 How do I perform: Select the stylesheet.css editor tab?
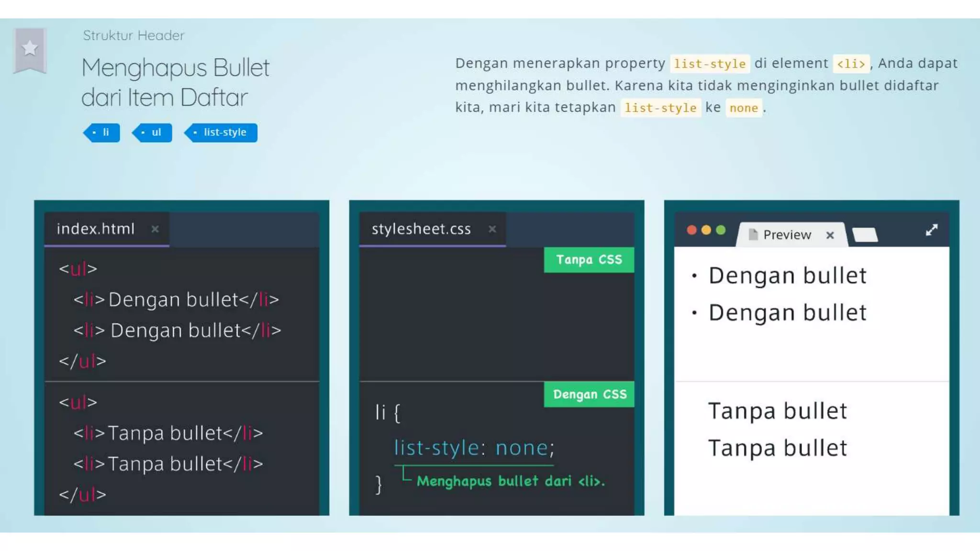point(421,229)
